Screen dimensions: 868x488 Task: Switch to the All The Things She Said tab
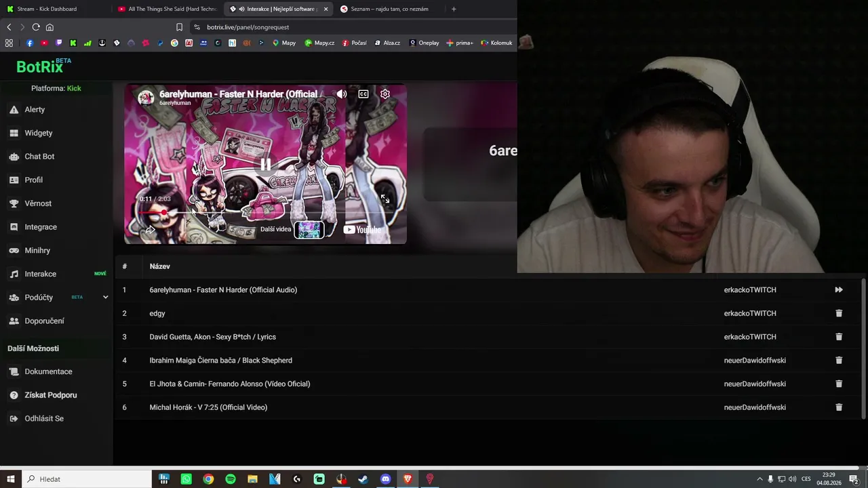166,9
